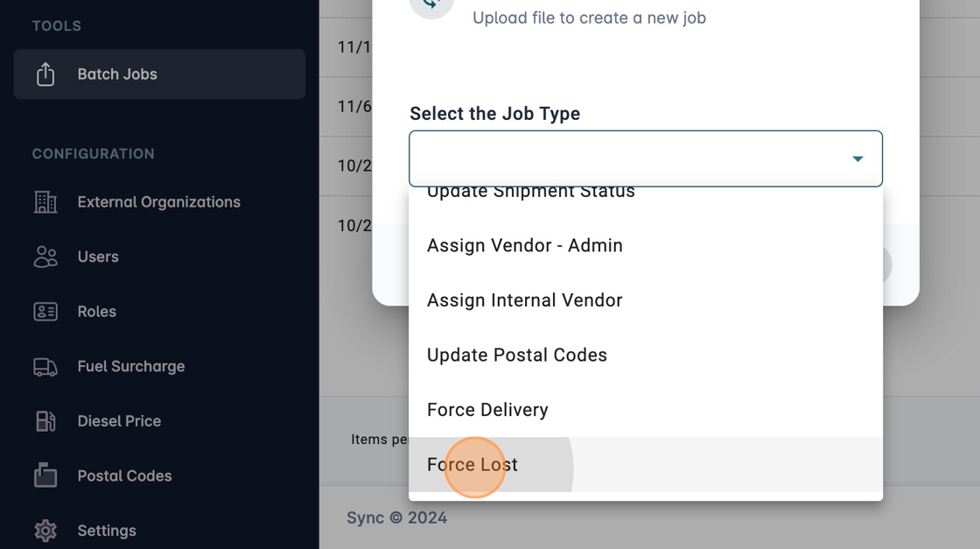The height and width of the screenshot is (549, 980).
Task: Choose Force Delivery option
Action: [487, 410]
